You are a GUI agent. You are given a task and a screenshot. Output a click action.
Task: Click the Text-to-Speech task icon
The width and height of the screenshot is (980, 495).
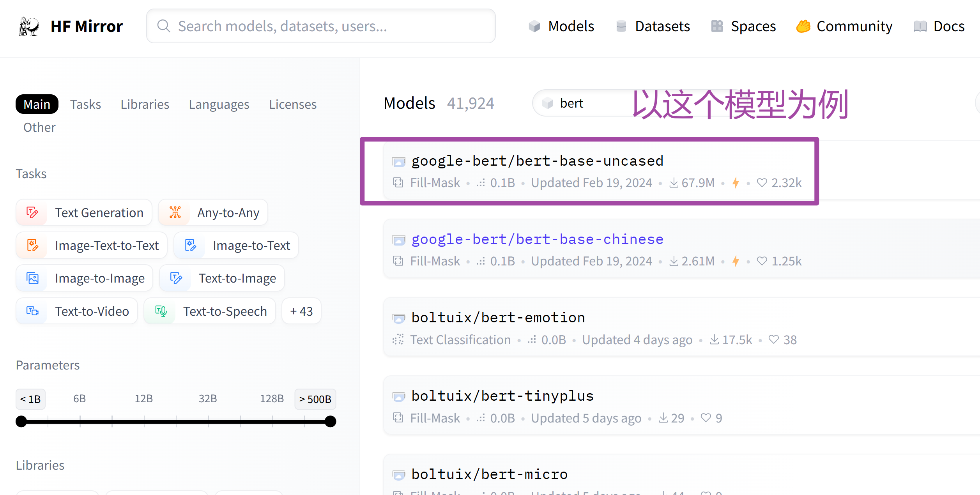point(161,311)
